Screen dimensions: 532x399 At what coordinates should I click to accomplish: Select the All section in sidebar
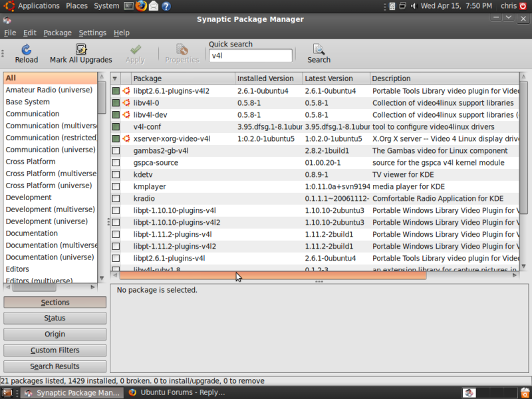(51, 78)
